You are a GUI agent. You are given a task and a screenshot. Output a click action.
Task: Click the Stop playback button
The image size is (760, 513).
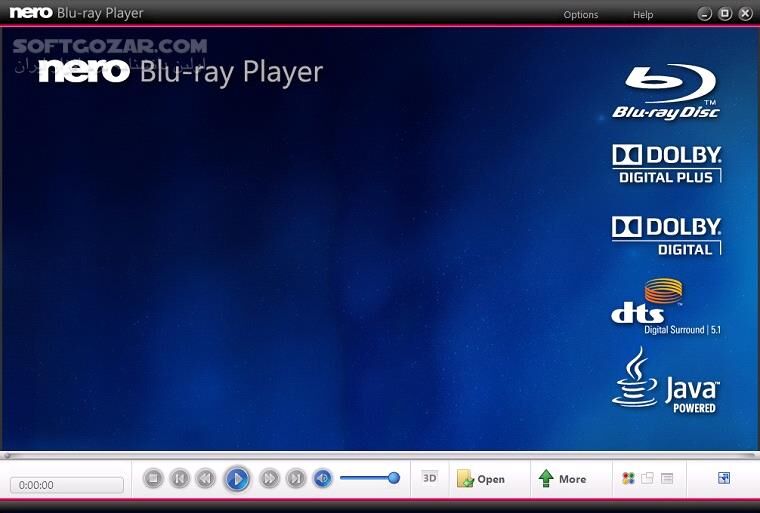(x=153, y=479)
